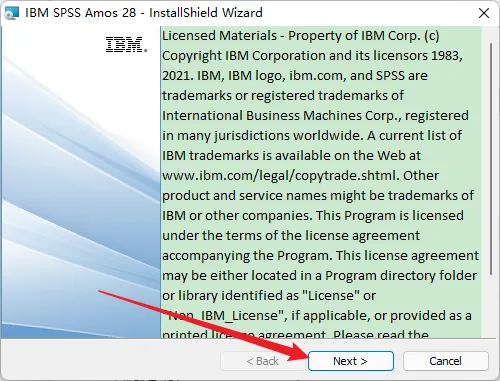Screen dimensions: 500x381
Task: Click the 'may be either located in a Program directory folder' line
Action: tap(320, 276)
